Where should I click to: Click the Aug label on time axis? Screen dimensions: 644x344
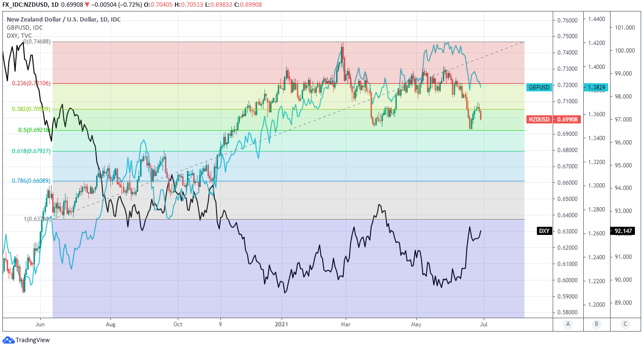tap(110, 323)
